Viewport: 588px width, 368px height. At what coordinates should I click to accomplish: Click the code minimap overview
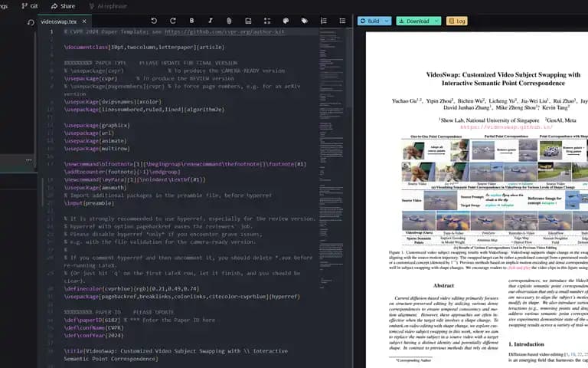point(332,158)
